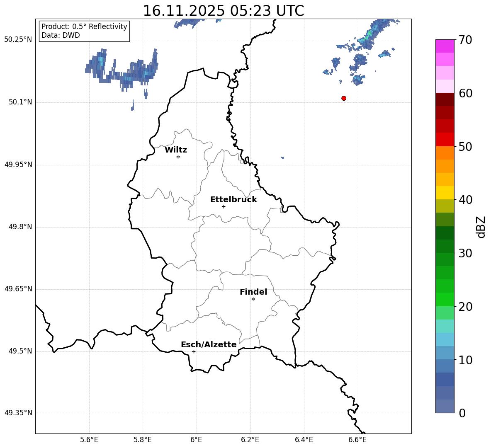Click the 50 label on the colorbar
This screenshot has width=491, height=448.
coord(465,147)
